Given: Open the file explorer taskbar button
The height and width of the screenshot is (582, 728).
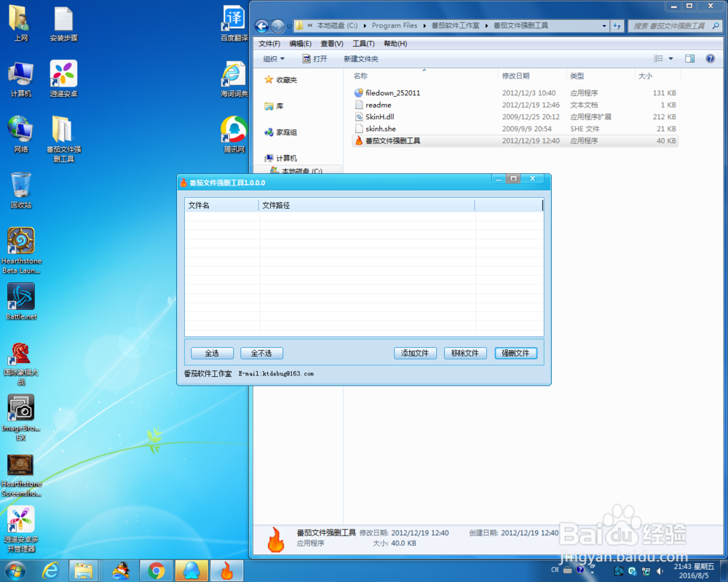Looking at the screenshot, I should pyautogui.click(x=84, y=571).
